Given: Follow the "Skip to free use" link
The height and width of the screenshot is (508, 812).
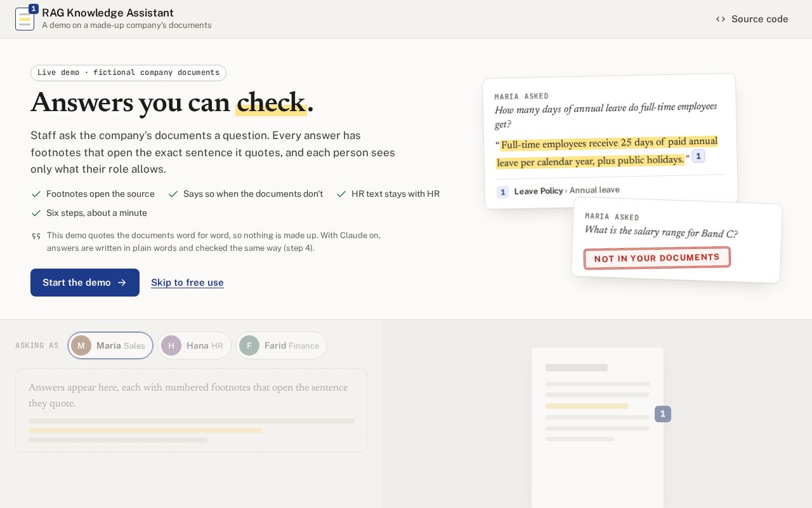Looking at the screenshot, I should pos(187,283).
